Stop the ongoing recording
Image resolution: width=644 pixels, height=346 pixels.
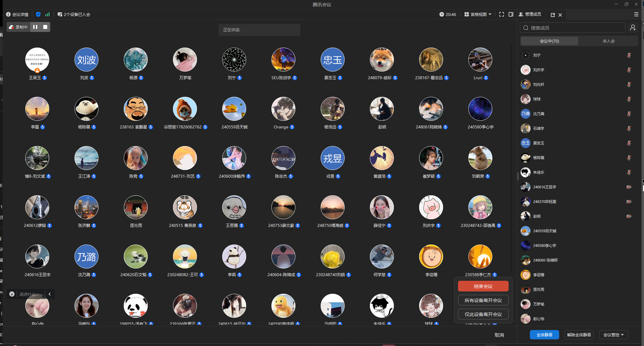tap(45, 27)
